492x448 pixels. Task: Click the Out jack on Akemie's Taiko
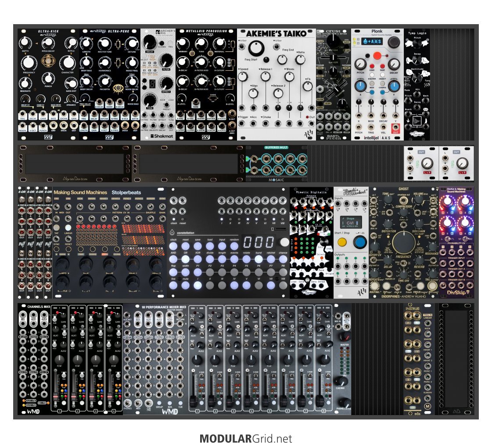(x=311, y=123)
